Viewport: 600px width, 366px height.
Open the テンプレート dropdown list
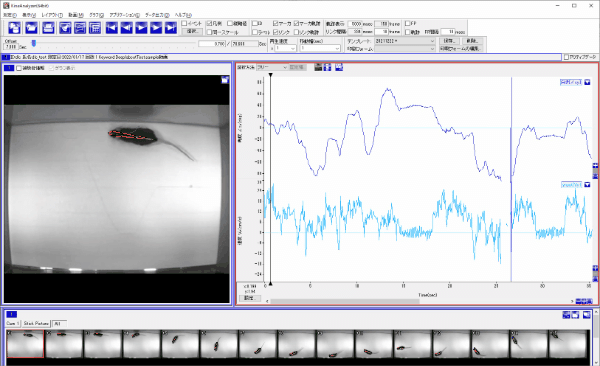click(405, 41)
